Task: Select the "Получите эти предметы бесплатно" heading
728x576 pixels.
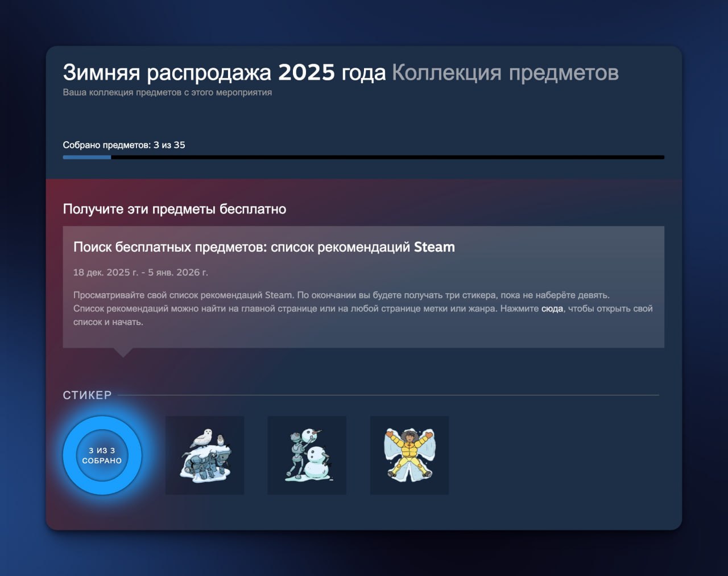Action: 174,209
